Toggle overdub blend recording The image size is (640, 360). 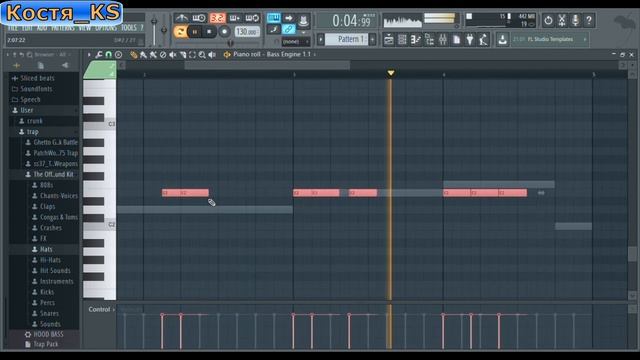235,18
